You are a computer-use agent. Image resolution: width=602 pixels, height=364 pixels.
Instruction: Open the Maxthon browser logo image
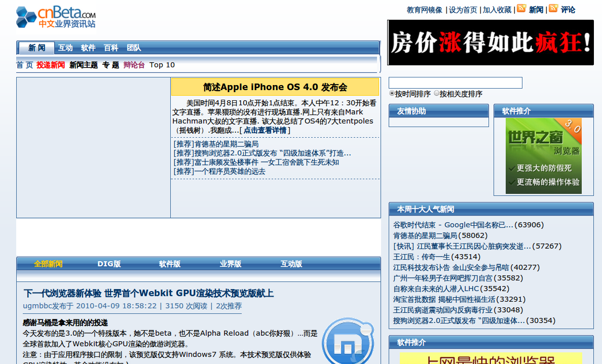pos(348,341)
